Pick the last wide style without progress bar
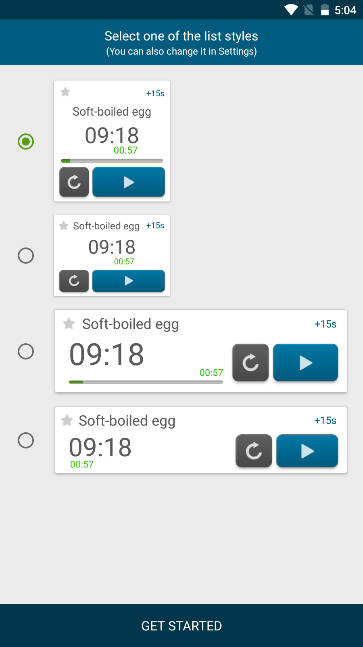The image size is (363, 647). click(x=26, y=440)
